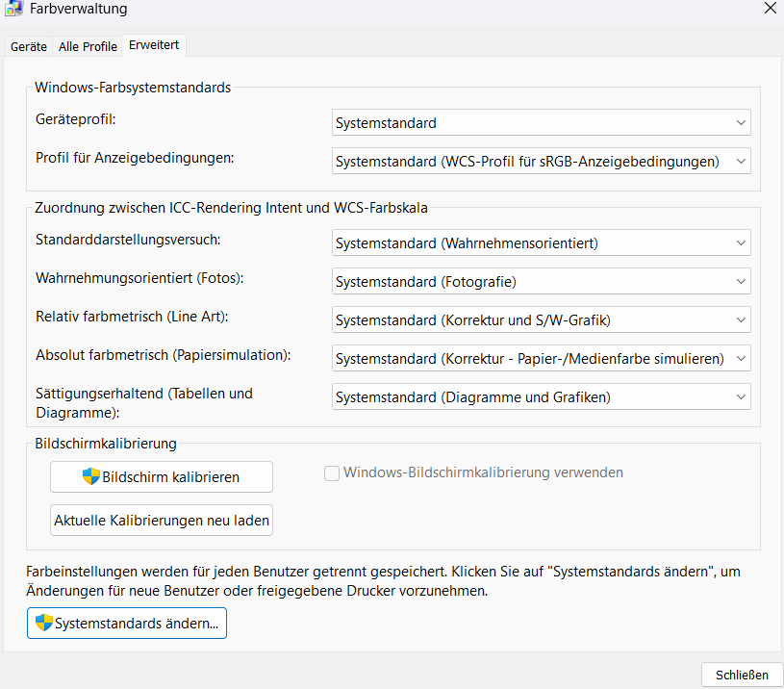Click the Farbverwaltung app icon in title bar
The image size is (784, 689).
point(13,8)
